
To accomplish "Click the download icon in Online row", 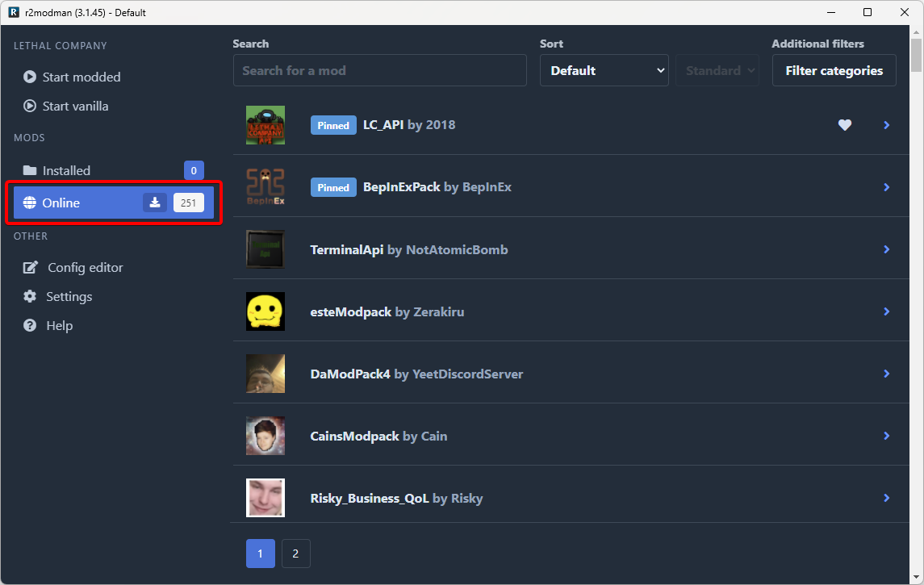I will pos(155,203).
